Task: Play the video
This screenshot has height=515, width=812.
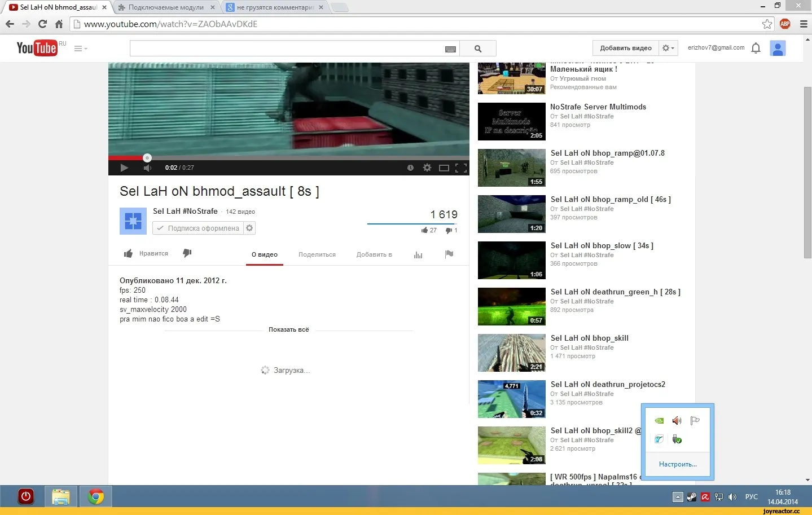Action: (124, 168)
